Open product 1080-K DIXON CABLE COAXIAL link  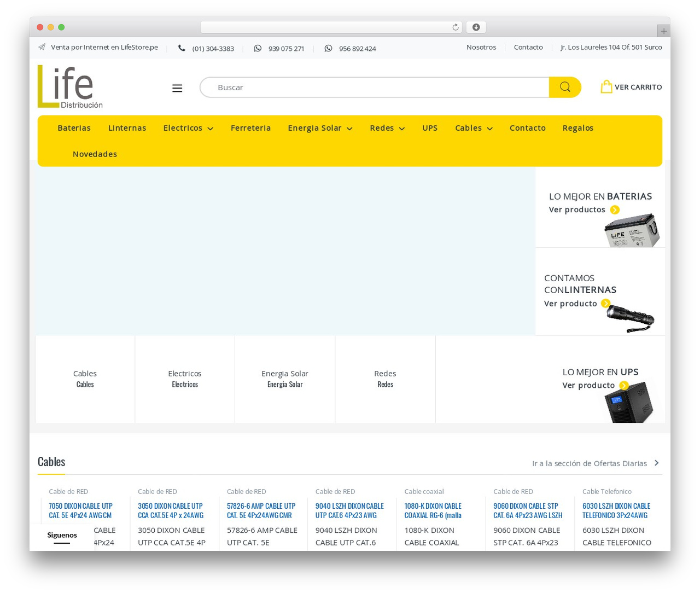click(x=433, y=510)
